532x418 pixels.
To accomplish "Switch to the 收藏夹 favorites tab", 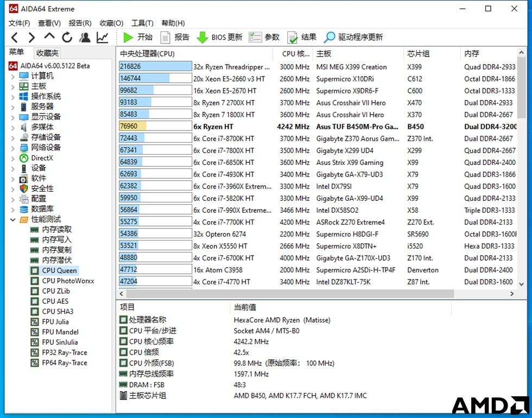I will pyautogui.click(x=48, y=53).
